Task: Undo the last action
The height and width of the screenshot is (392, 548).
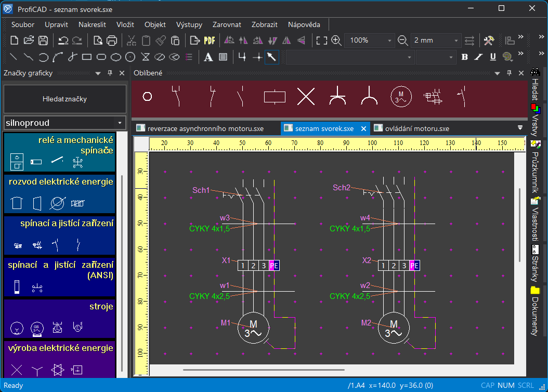Action: pos(63,41)
